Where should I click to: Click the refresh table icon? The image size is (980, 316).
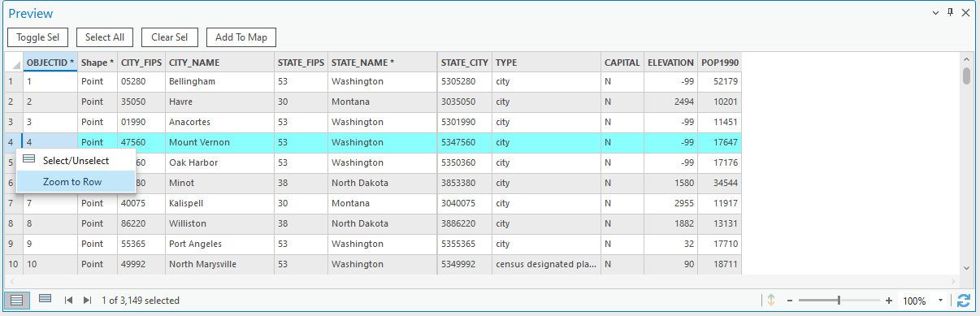(x=964, y=301)
